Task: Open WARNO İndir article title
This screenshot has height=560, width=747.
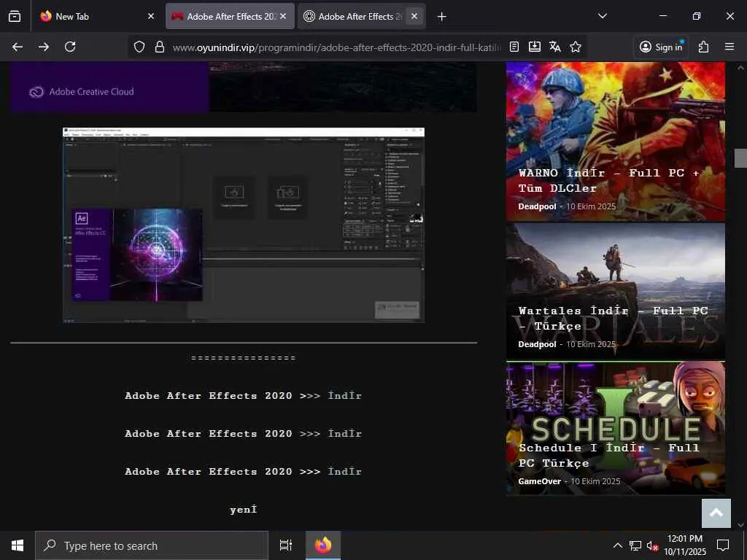Action: coord(609,181)
